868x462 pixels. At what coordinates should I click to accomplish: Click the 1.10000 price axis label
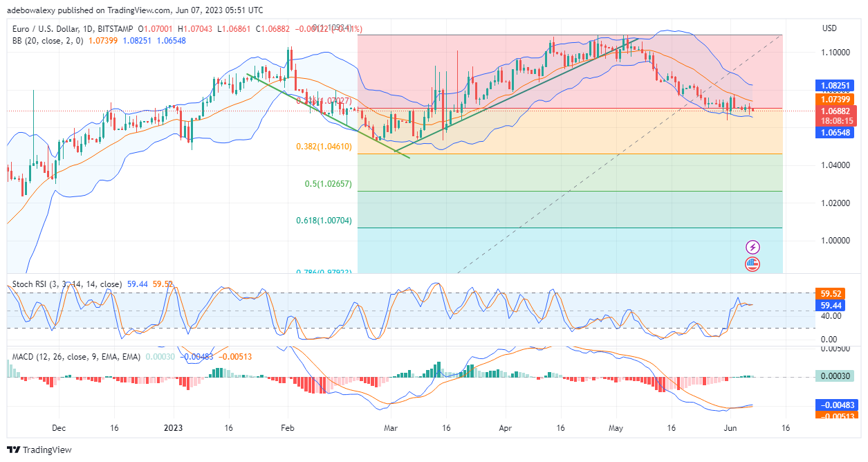click(x=835, y=53)
